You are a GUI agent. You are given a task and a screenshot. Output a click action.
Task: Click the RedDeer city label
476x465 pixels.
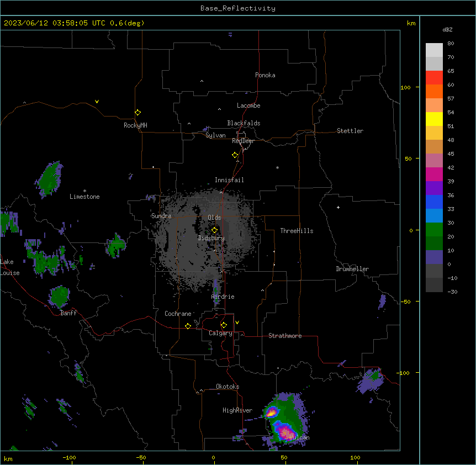(x=243, y=141)
